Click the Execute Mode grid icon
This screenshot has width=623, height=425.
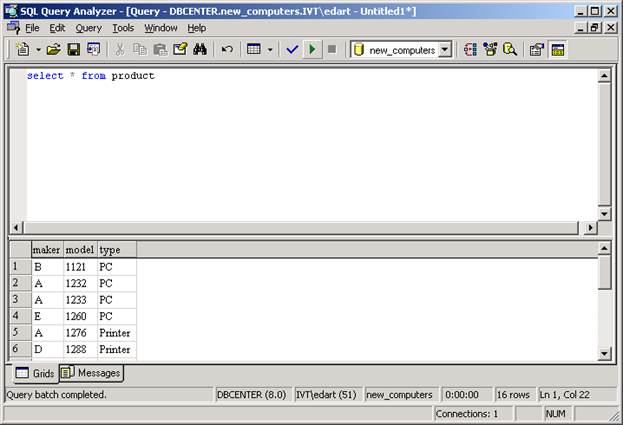pyautogui.click(x=254, y=50)
